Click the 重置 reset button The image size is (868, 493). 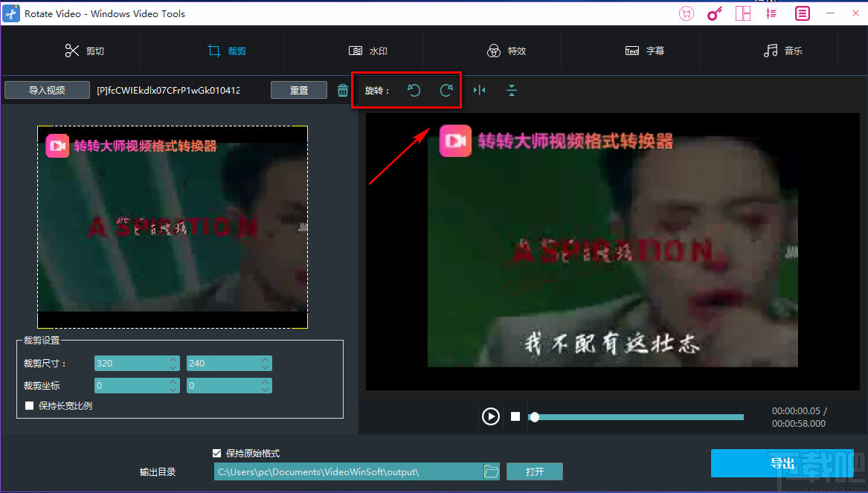pos(298,89)
